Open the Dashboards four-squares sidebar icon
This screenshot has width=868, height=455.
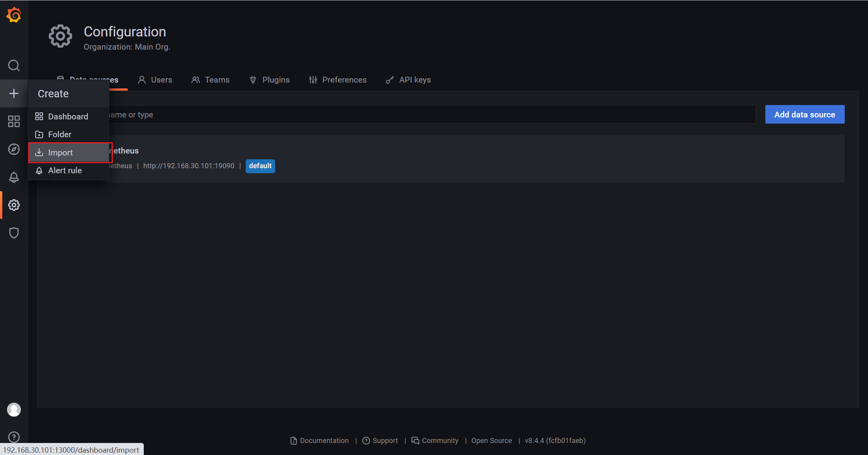tap(14, 121)
